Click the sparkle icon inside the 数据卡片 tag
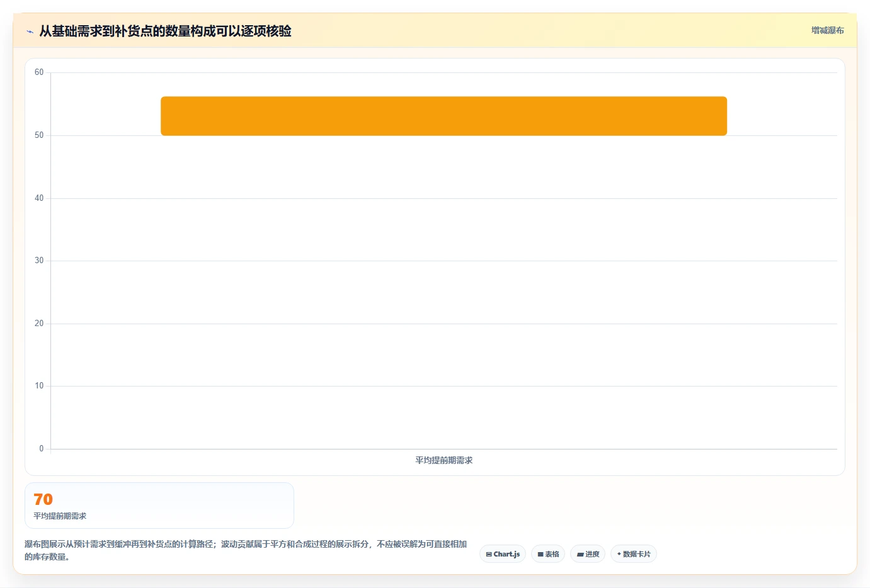 [619, 554]
